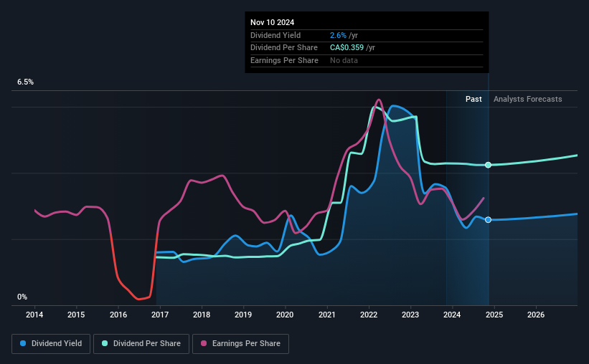589x364 pixels.
Task: Click the No data earnings value
Action: click(x=344, y=60)
